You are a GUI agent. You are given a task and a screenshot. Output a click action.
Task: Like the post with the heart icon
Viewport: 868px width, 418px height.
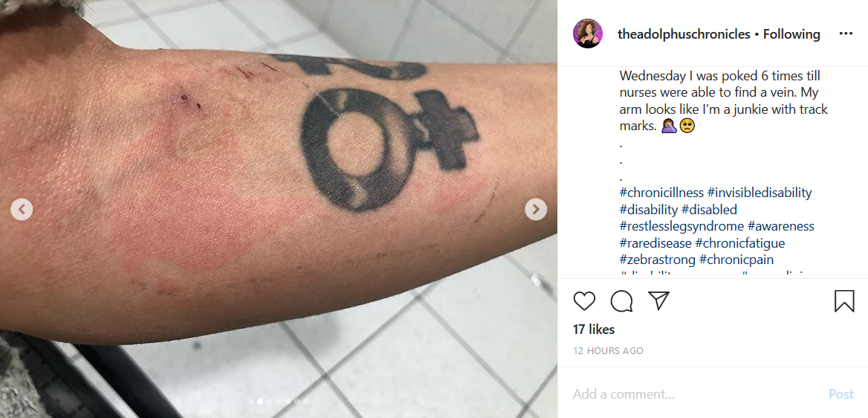click(x=584, y=300)
